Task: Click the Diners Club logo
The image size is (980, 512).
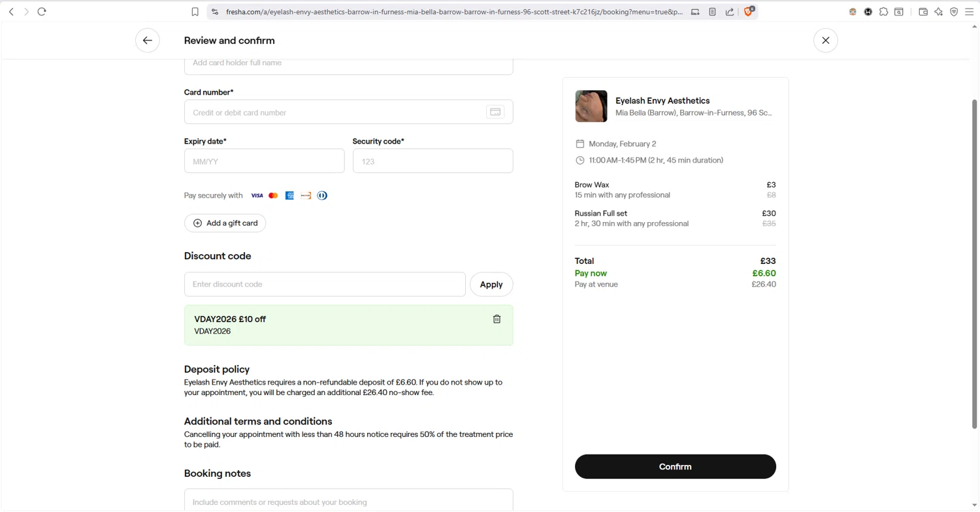Action: (x=322, y=196)
